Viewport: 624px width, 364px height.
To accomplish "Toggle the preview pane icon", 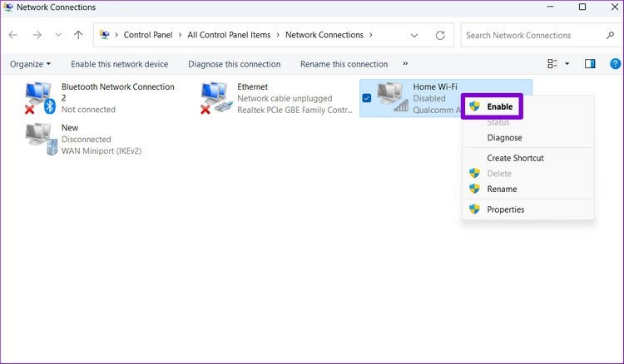I will coord(590,64).
